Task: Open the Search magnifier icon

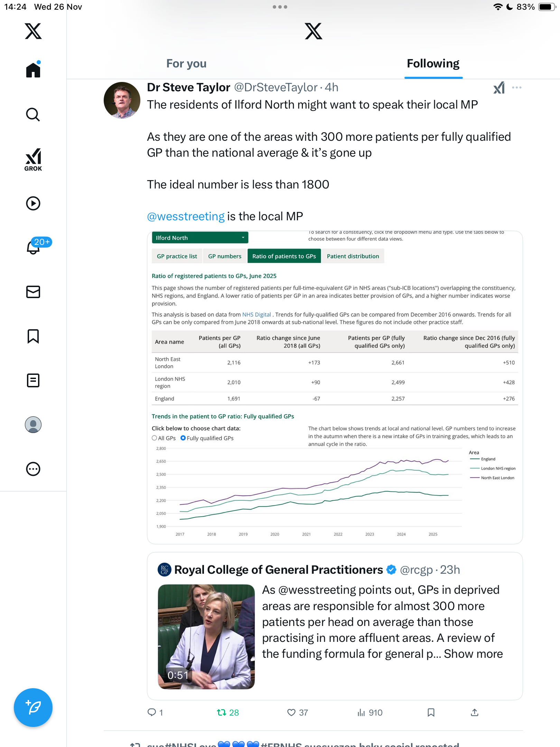Action: pos(33,114)
